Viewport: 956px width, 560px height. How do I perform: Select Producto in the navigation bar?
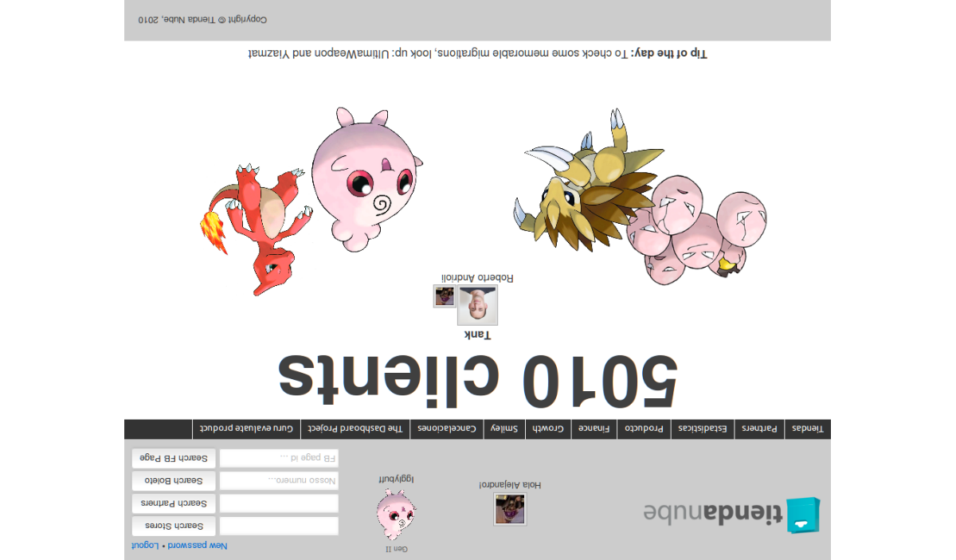click(644, 429)
